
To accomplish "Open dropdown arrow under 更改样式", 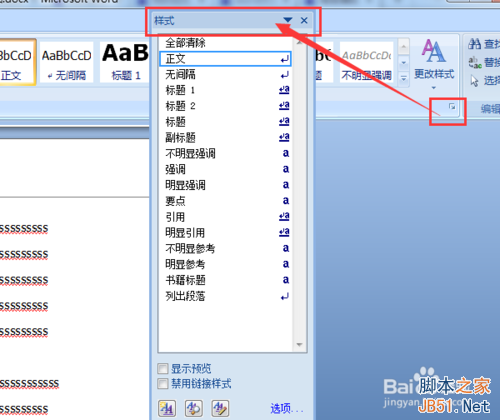I will tap(434, 88).
